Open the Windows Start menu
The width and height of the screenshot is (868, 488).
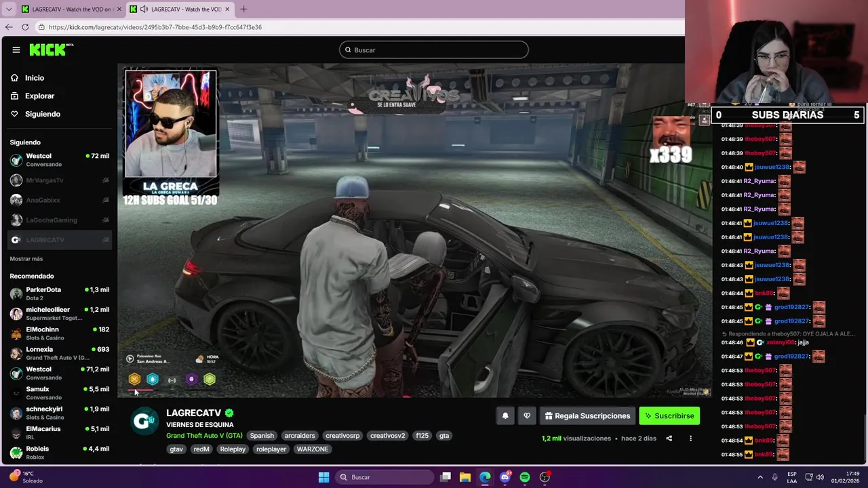pyautogui.click(x=323, y=477)
